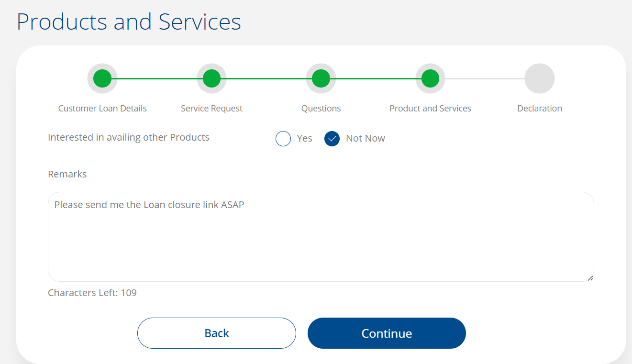Click the Continue button
Image resolution: width=632 pixels, height=364 pixels.
(387, 333)
